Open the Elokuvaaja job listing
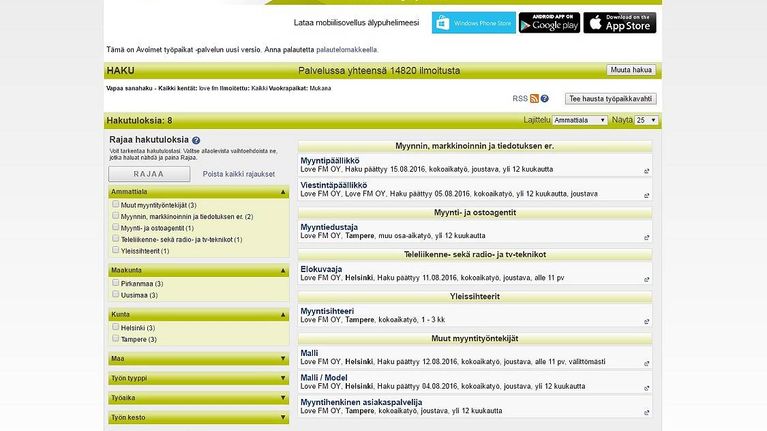Viewport: 767px width, 431px height. [x=321, y=269]
